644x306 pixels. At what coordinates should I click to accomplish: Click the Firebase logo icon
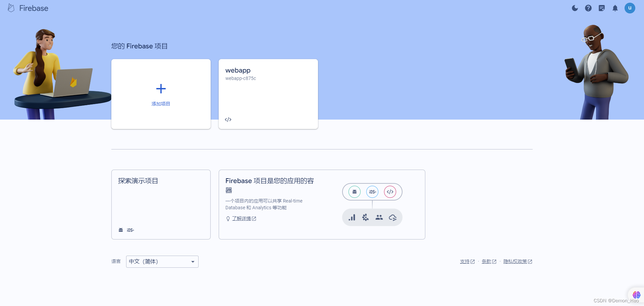tap(11, 8)
